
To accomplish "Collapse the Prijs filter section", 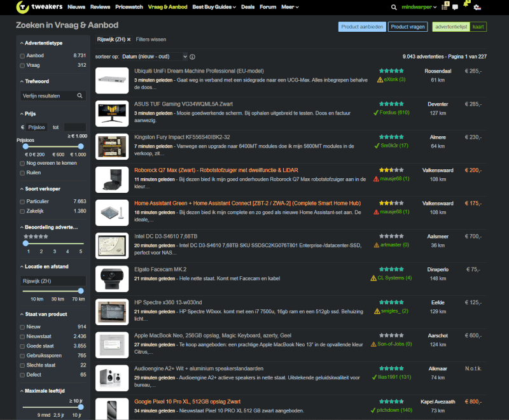I will click(x=28, y=114).
